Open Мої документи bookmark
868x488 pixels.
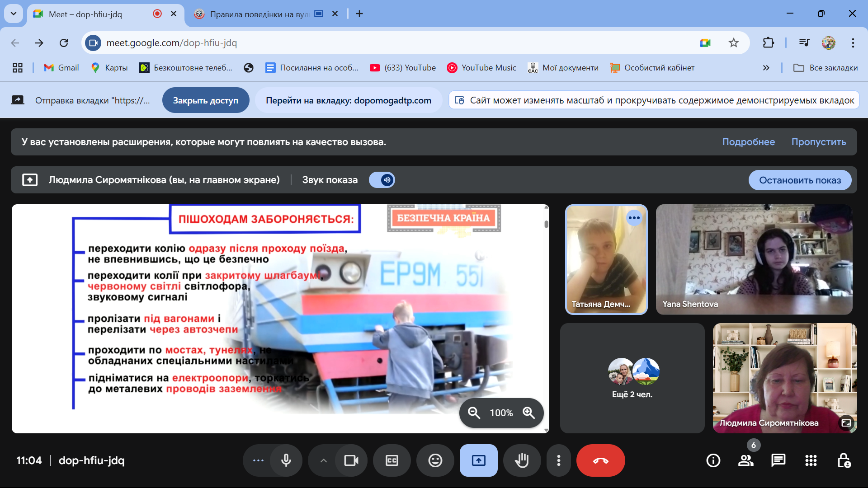[563, 68]
